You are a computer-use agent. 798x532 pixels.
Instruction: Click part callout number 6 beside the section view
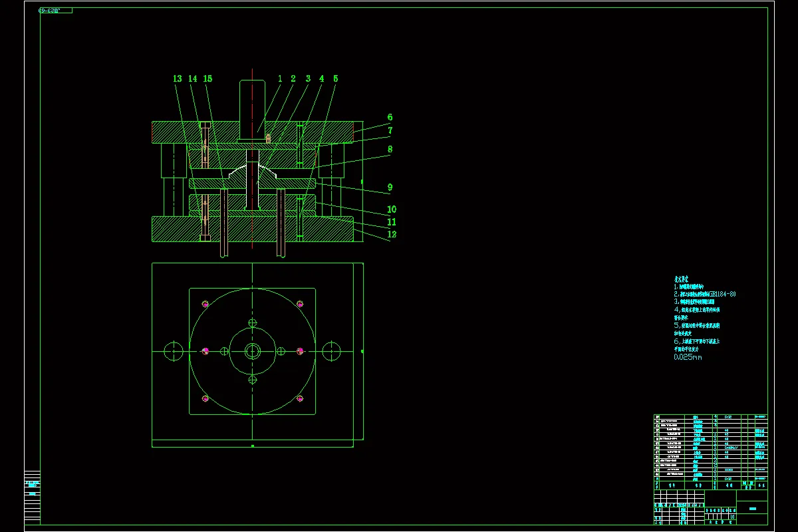(390, 118)
